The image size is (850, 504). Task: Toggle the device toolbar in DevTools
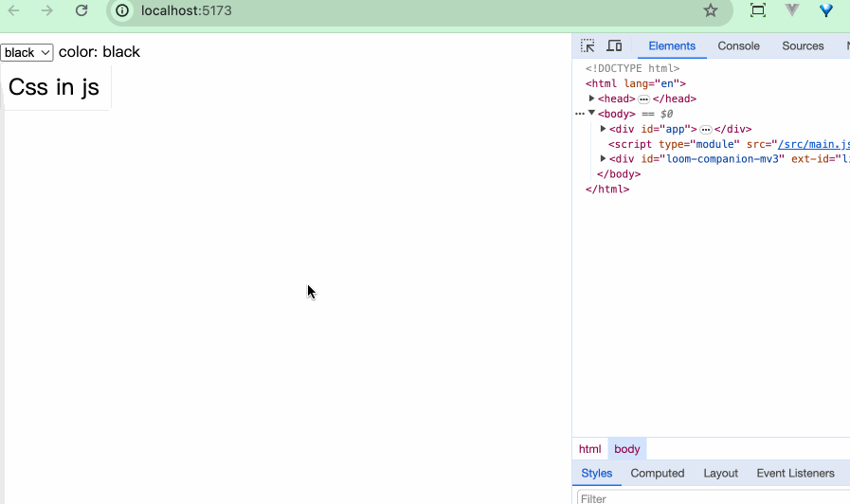(x=614, y=45)
